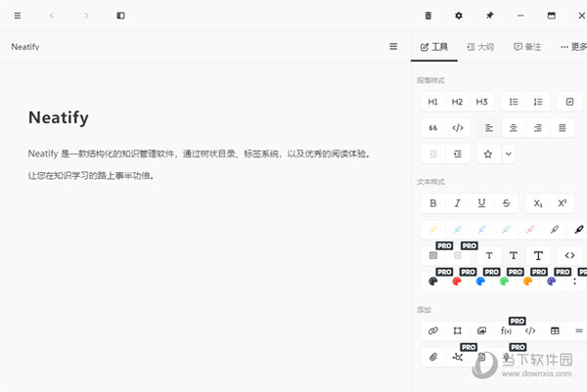Screen dimensions: 587x392
Task: Switch to the 大纲 tab
Action: pos(480,47)
